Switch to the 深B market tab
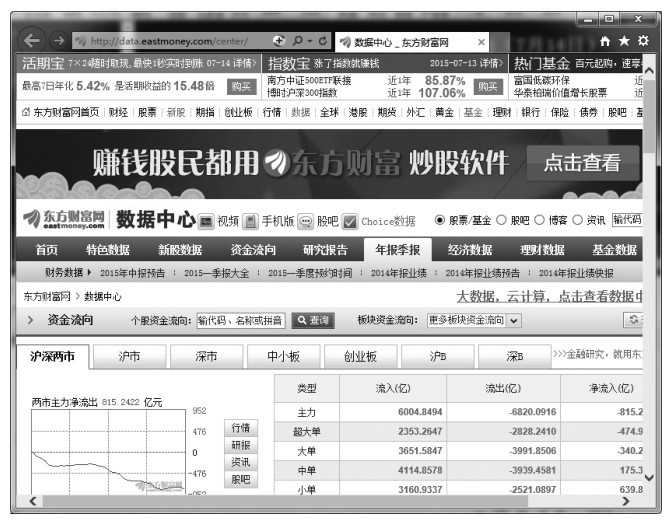Image resolution: width=672 pixels, height=523 pixels. [x=514, y=356]
